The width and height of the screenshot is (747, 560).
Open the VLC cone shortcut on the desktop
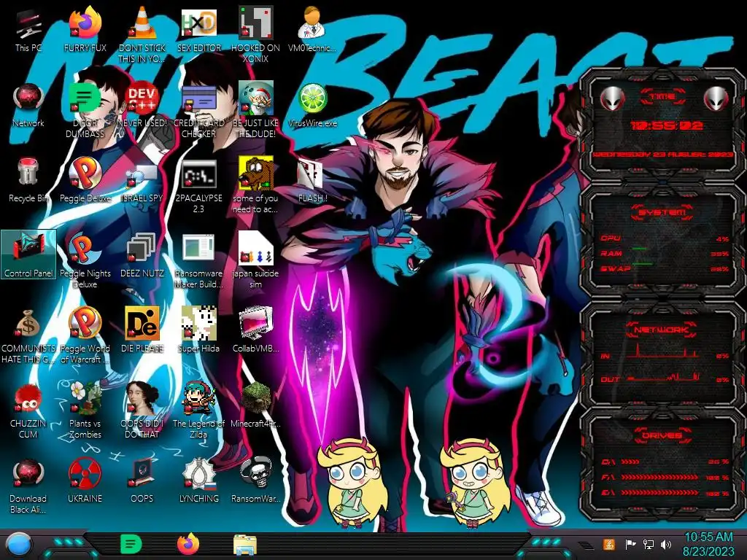142,36
